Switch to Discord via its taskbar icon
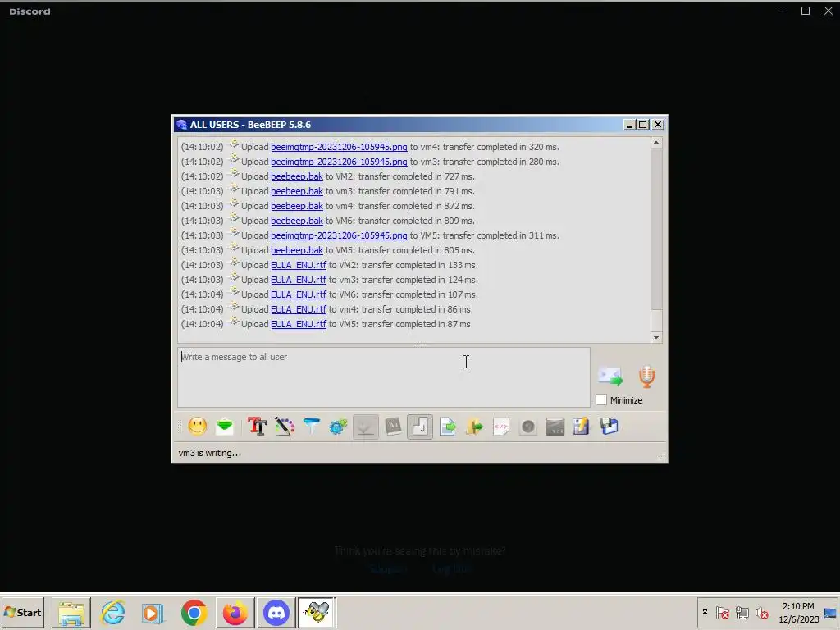This screenshot has height=630, width=840. [276, 612]
